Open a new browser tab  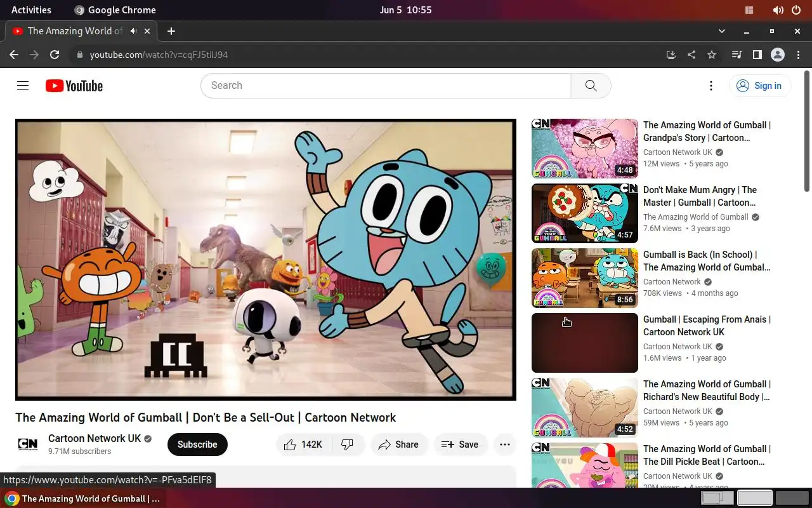coord(171,30)
